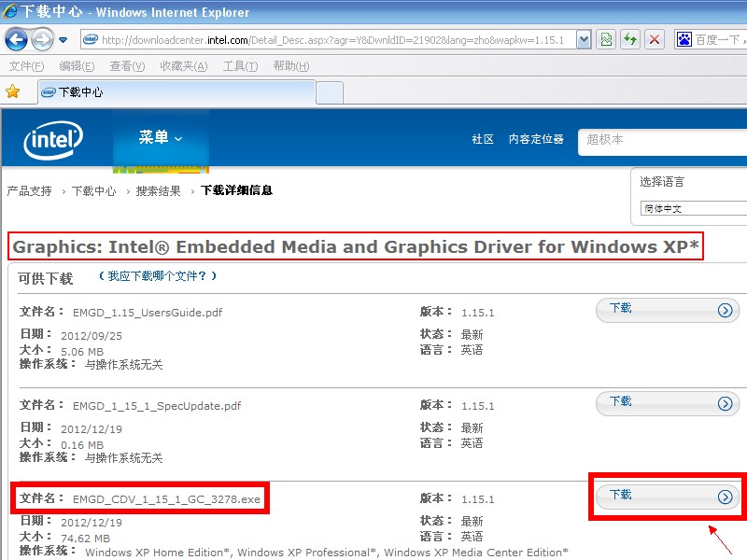Screen dimensions: 747x560
Task: Click the Baidu paw search provider icon
Action: (684, 39)
